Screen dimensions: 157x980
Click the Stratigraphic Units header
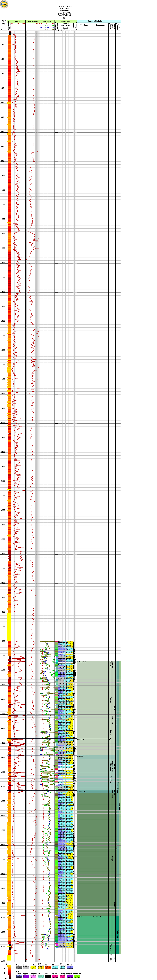99,21
